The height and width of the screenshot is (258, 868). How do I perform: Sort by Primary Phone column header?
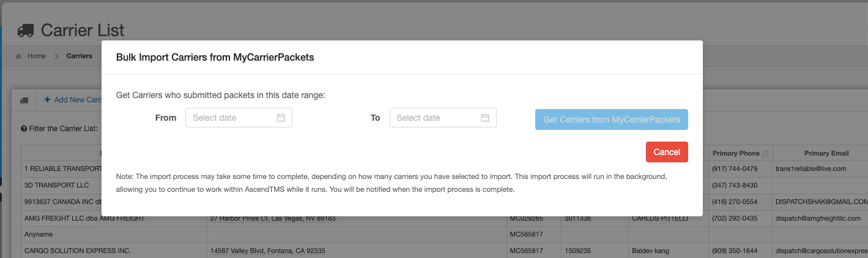[741, 153]
